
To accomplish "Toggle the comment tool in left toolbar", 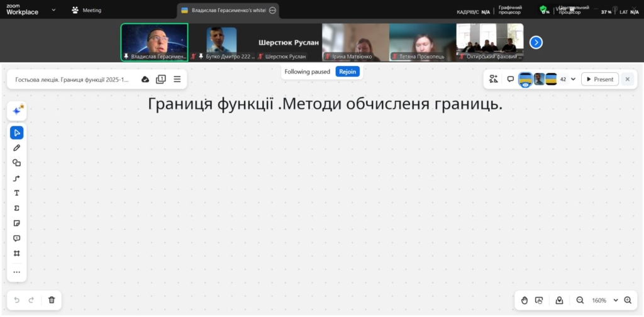I will 17,238.
